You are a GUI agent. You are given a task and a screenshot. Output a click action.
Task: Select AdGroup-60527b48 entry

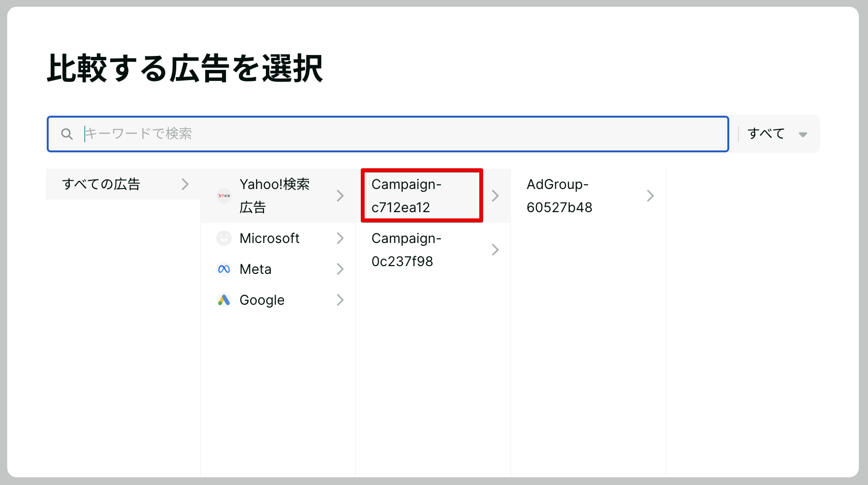coord(588,196)
